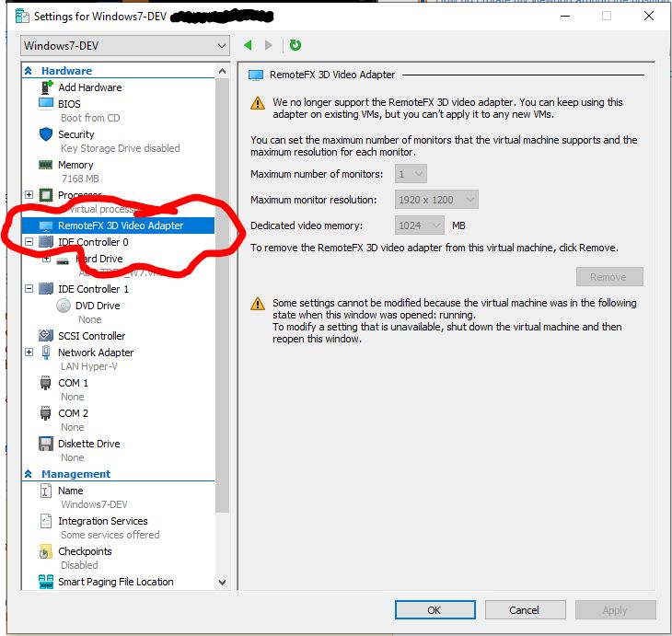Click the Network Adapter icon
The image size is (672, 636).
tap(46, 353)
